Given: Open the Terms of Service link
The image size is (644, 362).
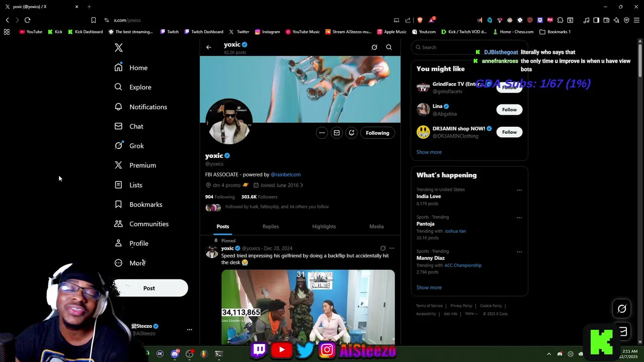Looking at the screenshot, I should pos(429,306).
